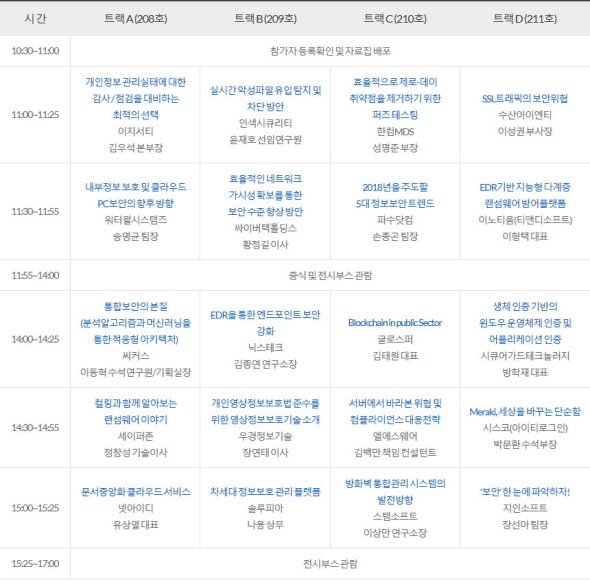Click 컬링과 함께 알아보는 랜섬웨어 이야기
Image resolution: width=590 pixels, height=580 pixels.
coord(135,411)
